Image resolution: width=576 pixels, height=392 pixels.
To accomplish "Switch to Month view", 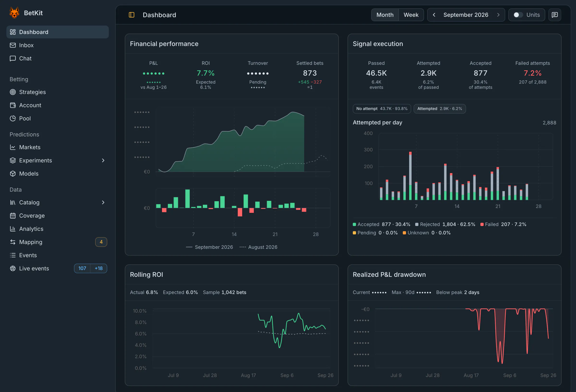I will coord(385,15).
